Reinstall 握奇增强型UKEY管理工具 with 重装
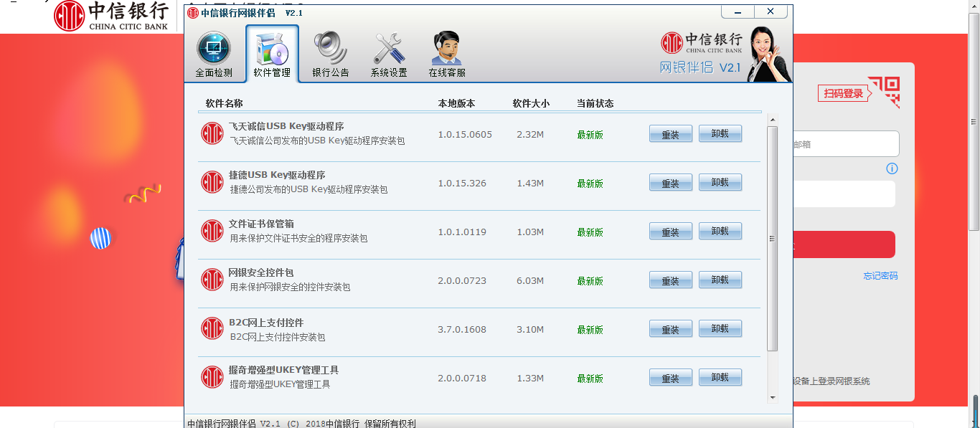 click(671, 378)
